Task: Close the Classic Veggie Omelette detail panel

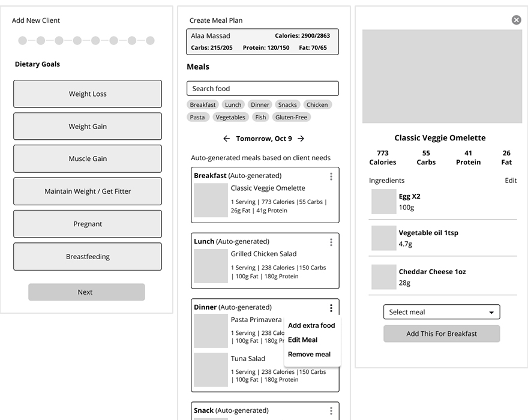Action: [516, 20]
